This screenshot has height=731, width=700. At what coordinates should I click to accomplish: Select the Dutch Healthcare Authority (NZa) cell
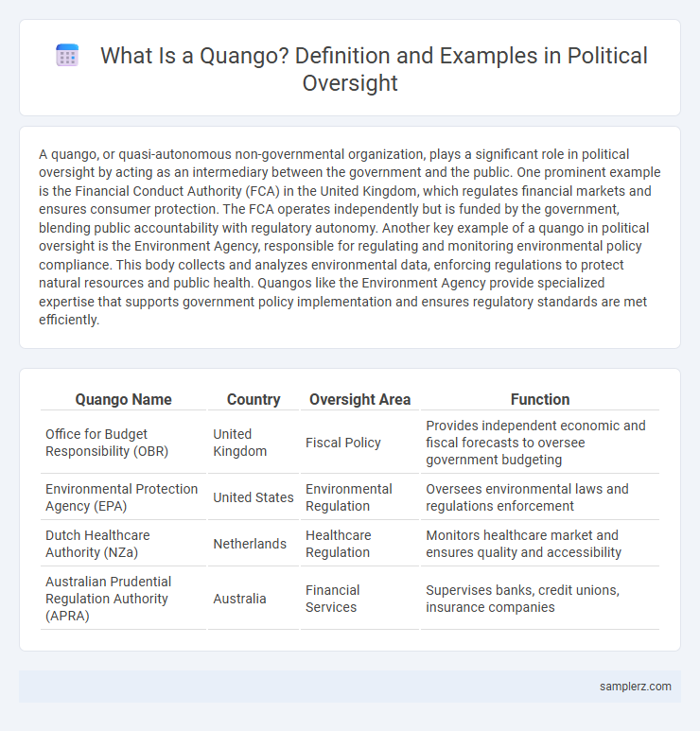(x=124, y=544)
